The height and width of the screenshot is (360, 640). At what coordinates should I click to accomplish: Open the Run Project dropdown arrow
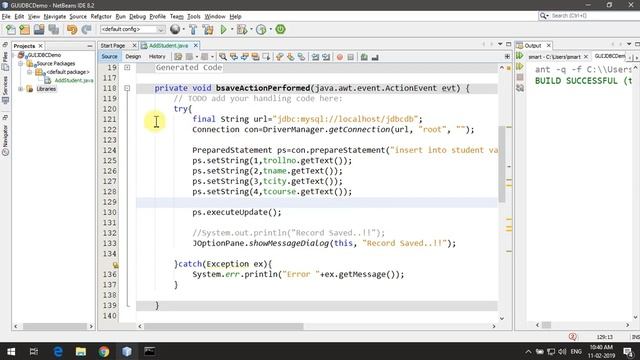click(x=232, y=29)
